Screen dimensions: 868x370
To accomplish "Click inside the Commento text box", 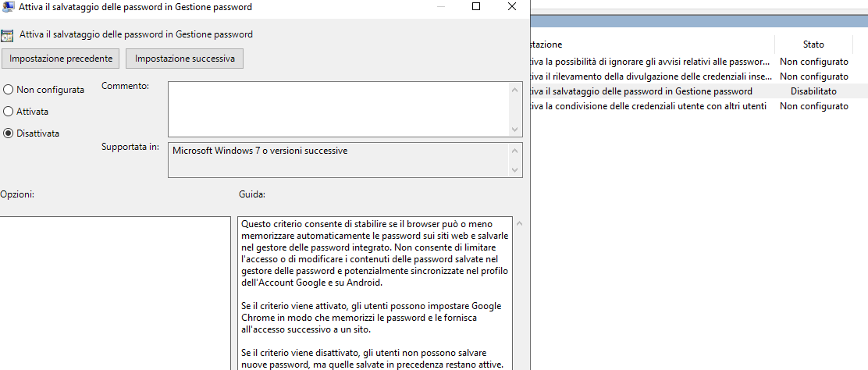I will pos(338,109).
